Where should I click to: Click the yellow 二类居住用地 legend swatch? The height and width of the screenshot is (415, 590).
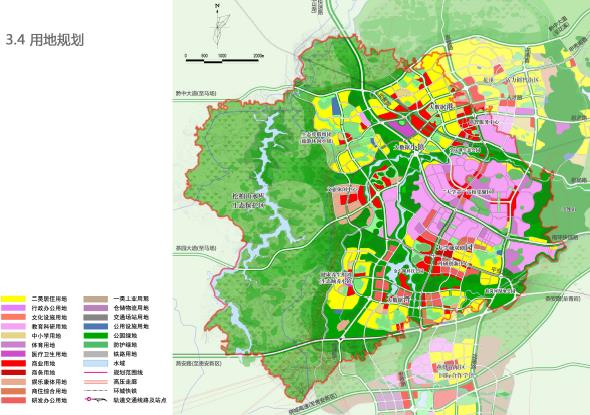[x=13, y=299]
